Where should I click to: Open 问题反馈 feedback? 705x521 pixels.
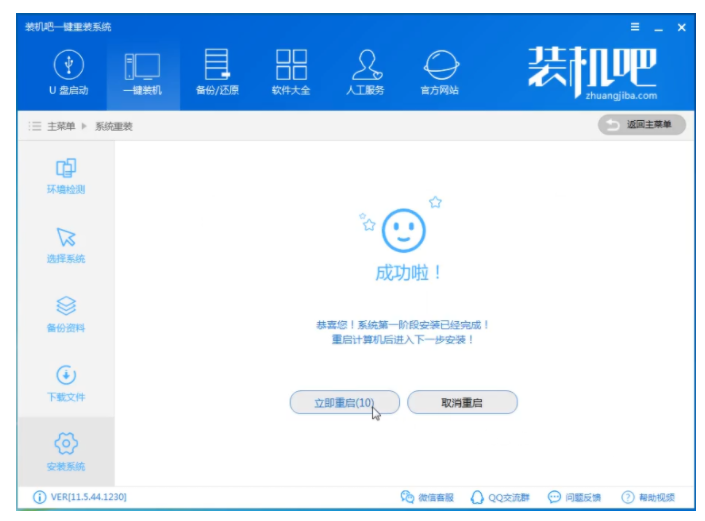pyautogui.click(x=574, y=497)
